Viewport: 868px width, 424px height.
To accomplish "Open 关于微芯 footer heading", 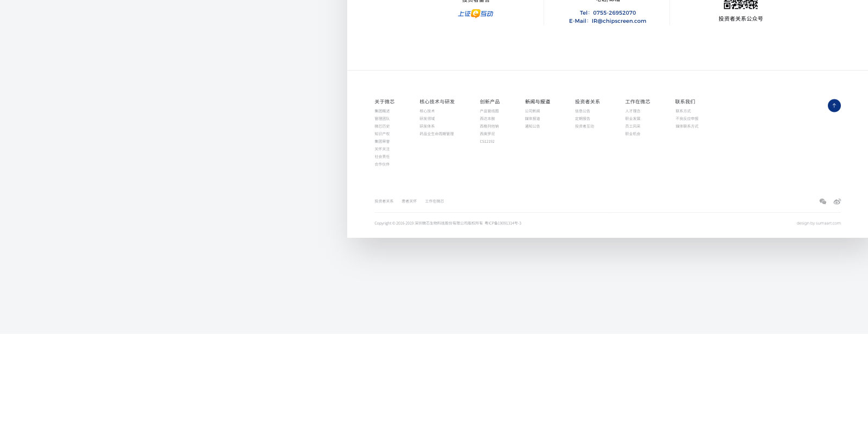I will pyautogui.click(x=384, y=102).
